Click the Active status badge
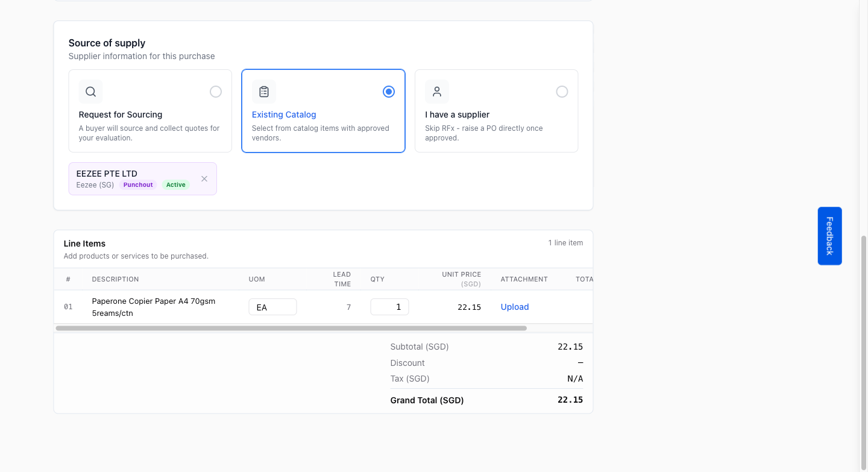 (x=176, y=185)
